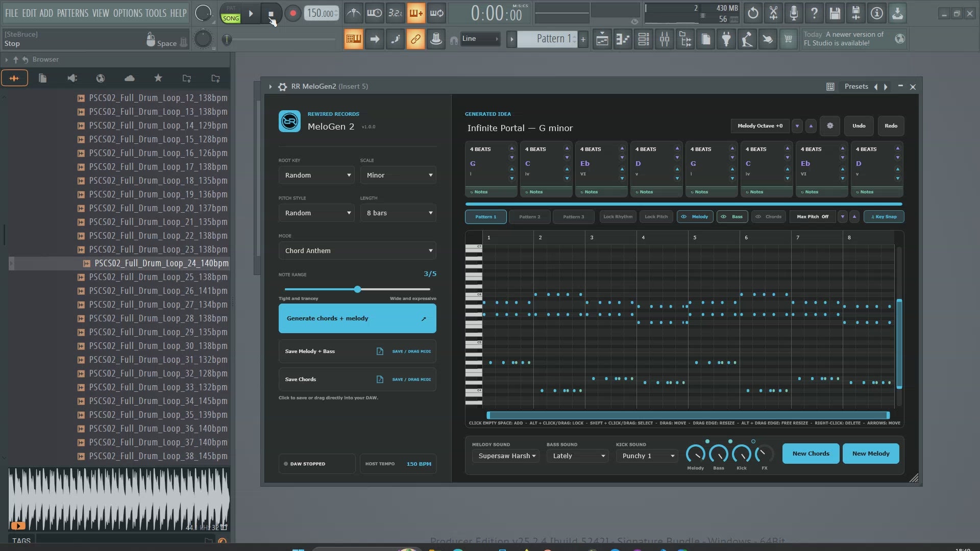Click Generate chords + melody button
The image size is (980, 551).
[x=357, y=318]
